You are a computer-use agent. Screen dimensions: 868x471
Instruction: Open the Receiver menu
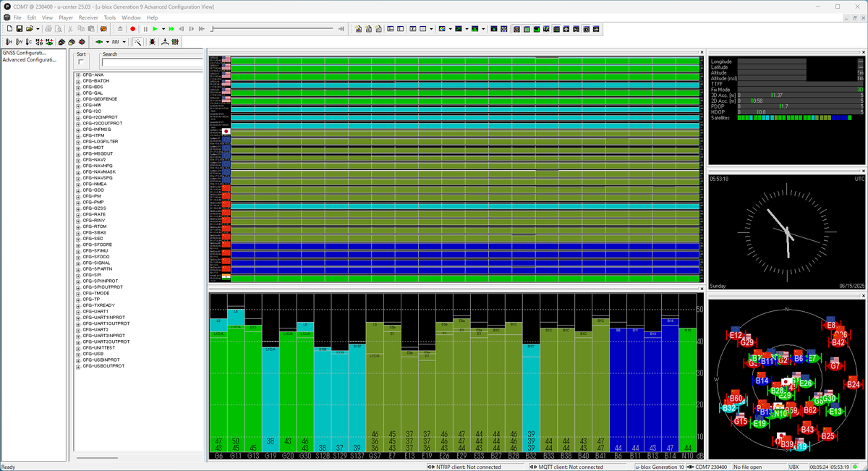88,17
